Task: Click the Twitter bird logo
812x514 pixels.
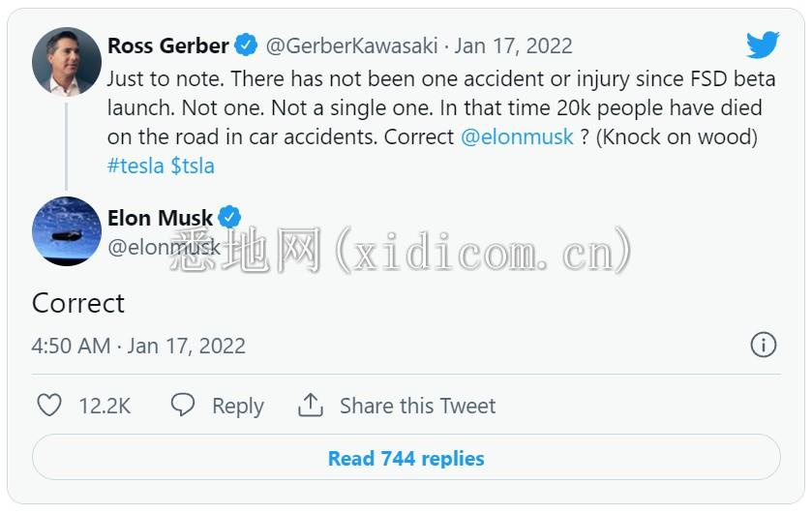Action: click(763, 45)
